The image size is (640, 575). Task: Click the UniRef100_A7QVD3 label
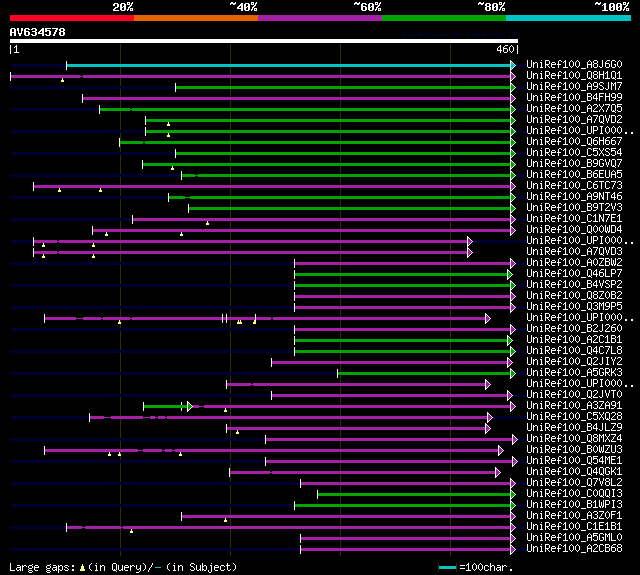(x=574, y=252)
